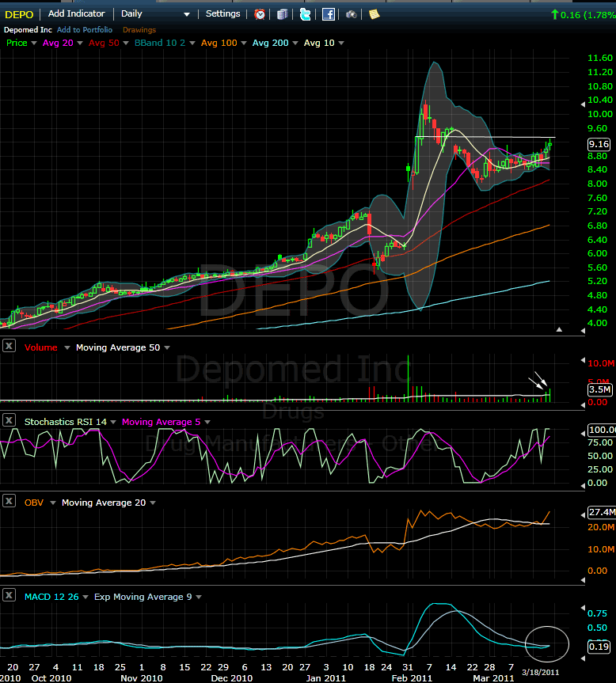The image size is (616, 683).
Task: Close the Stochastics RSI panel
Action: point(10,420)
